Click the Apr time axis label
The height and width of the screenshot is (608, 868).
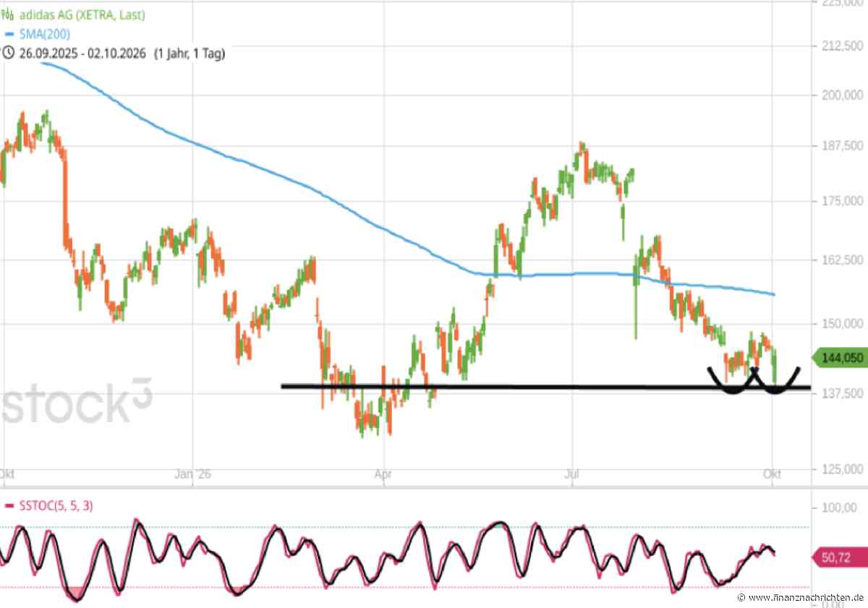pos(382,474)
